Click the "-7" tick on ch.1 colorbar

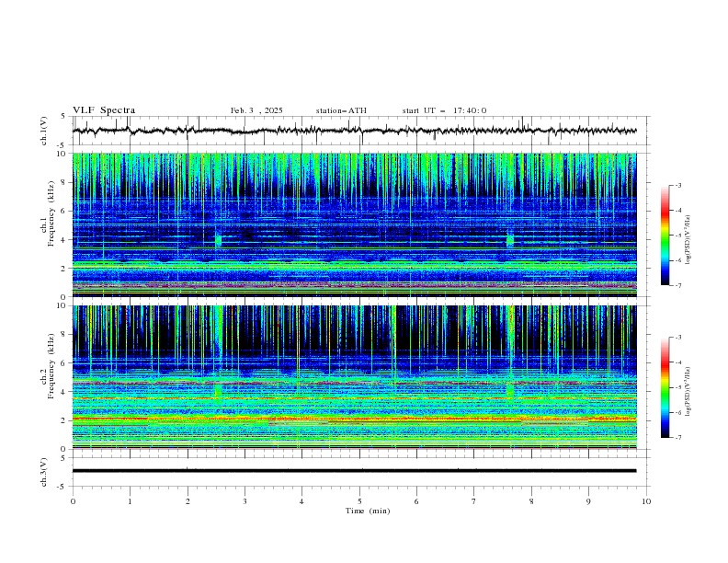(677, 285)
